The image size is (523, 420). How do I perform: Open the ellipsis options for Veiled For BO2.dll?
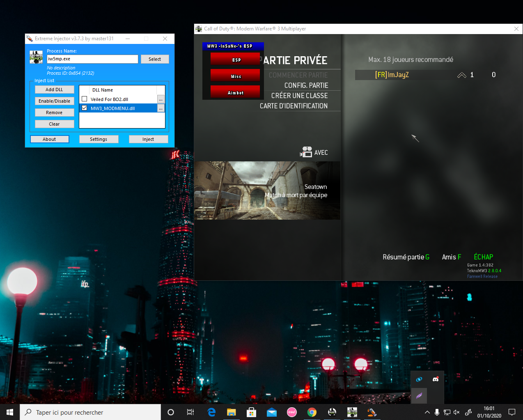161,99
